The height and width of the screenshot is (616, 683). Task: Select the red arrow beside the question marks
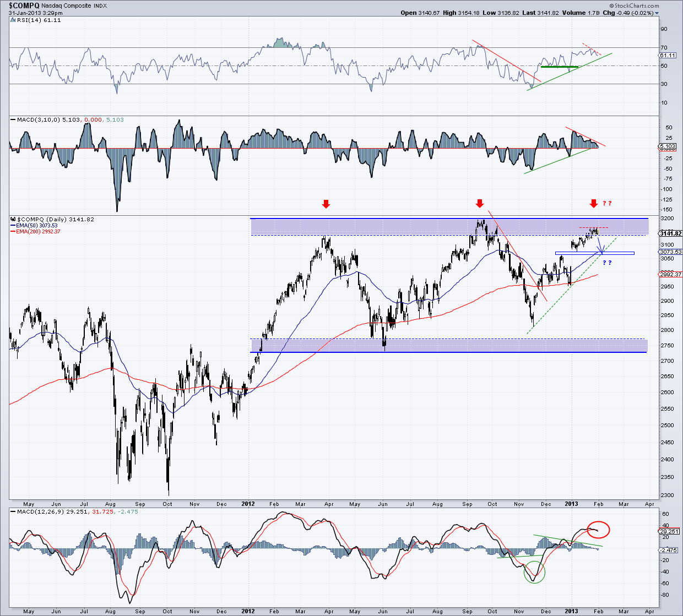click(x=594, y=203)
